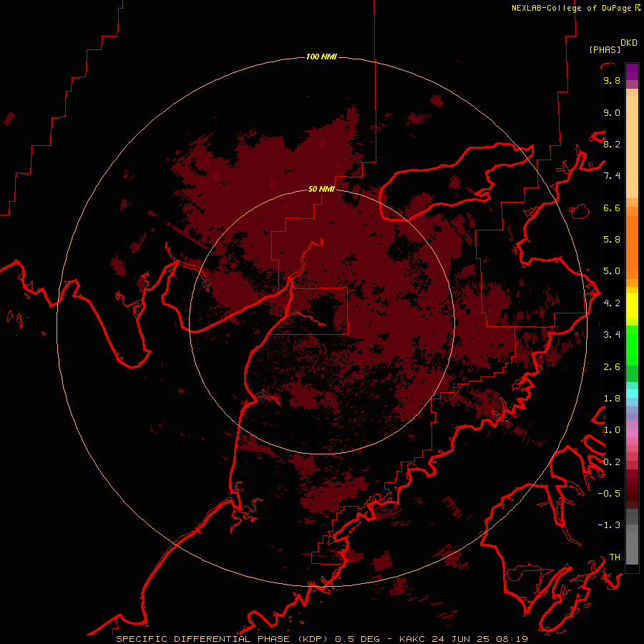Click the 2.6 legend value
Screen dimensions: 644x644
click(x=612, y=367)
